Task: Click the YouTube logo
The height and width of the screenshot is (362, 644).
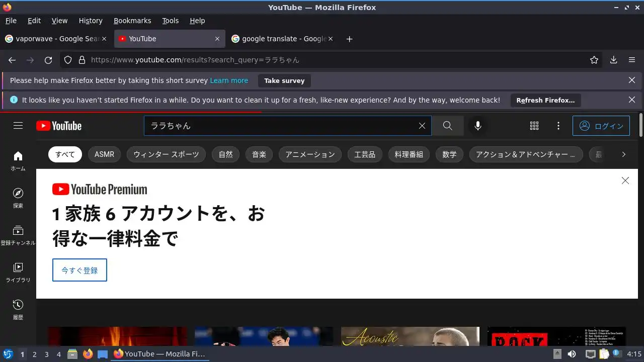Action: 59,126
